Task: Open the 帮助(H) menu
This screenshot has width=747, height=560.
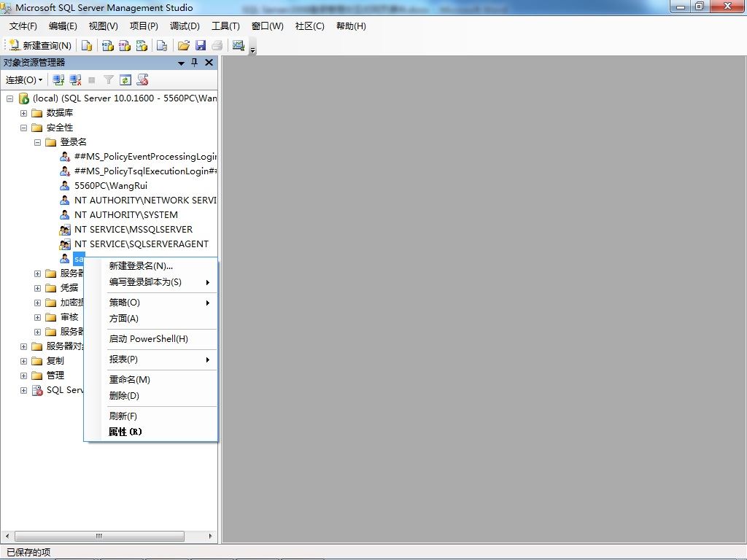Action: (351, 26)
